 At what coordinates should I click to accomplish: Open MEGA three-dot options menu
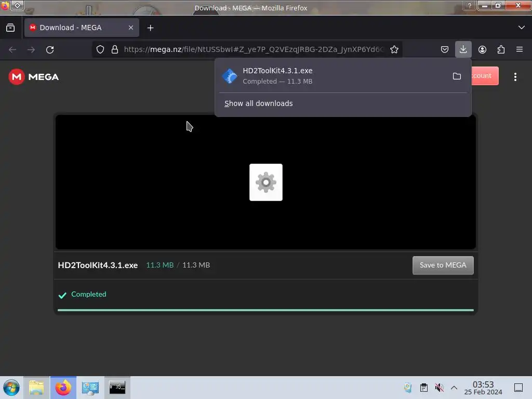pyautogui.click(x=515, y=77)
